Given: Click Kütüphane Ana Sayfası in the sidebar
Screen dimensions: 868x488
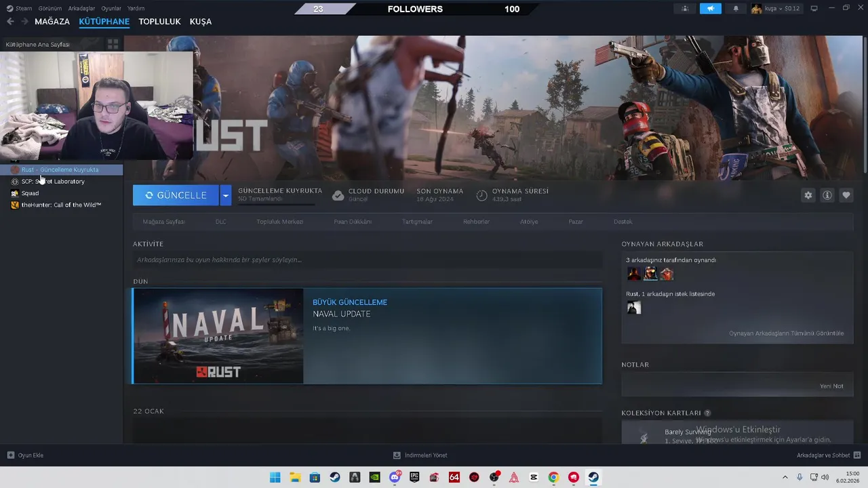Looking at the screenshot, I should 38,44.
